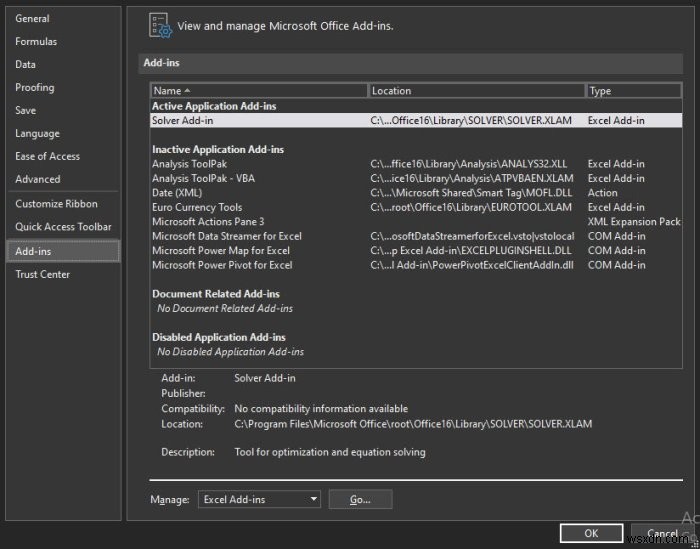Sort add-ins by Name column header

[x=259, y=91]
